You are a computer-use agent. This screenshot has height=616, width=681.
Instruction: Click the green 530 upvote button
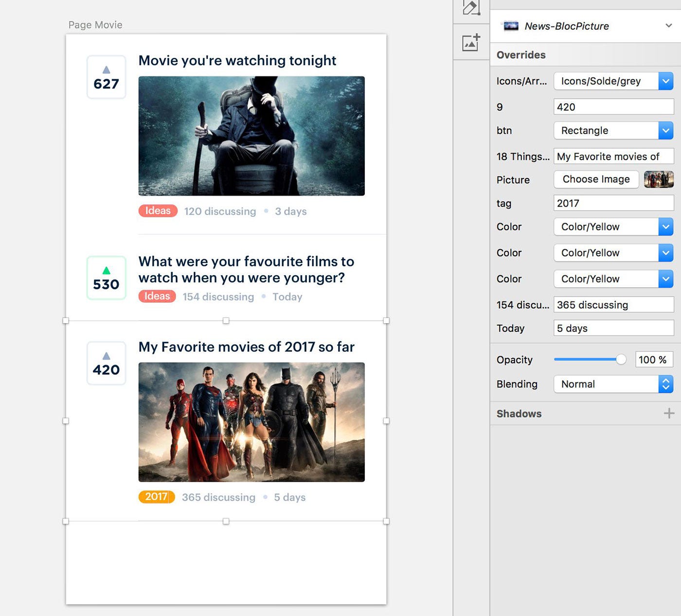(106, 278)
